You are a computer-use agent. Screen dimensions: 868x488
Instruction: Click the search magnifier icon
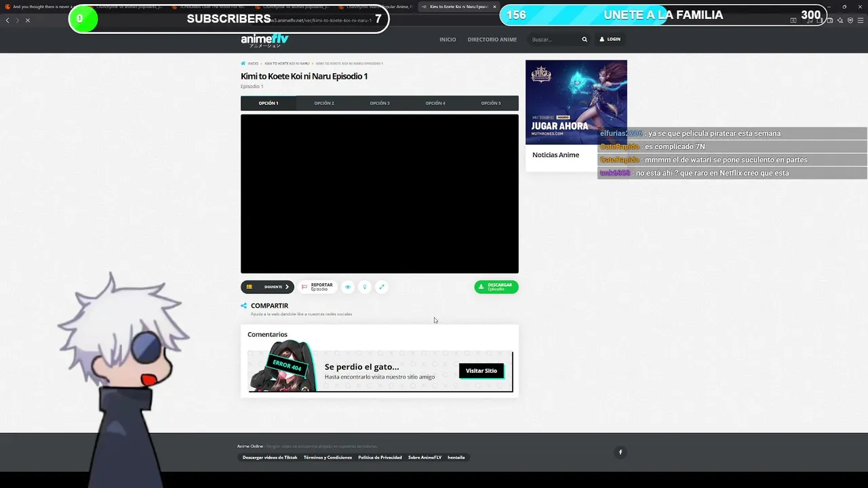point(585,39)
